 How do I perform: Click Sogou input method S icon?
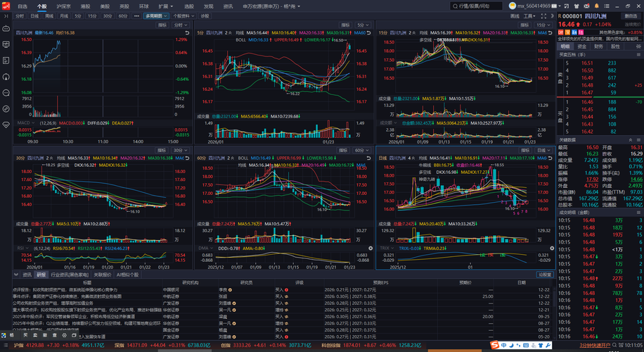click(495, 345)
